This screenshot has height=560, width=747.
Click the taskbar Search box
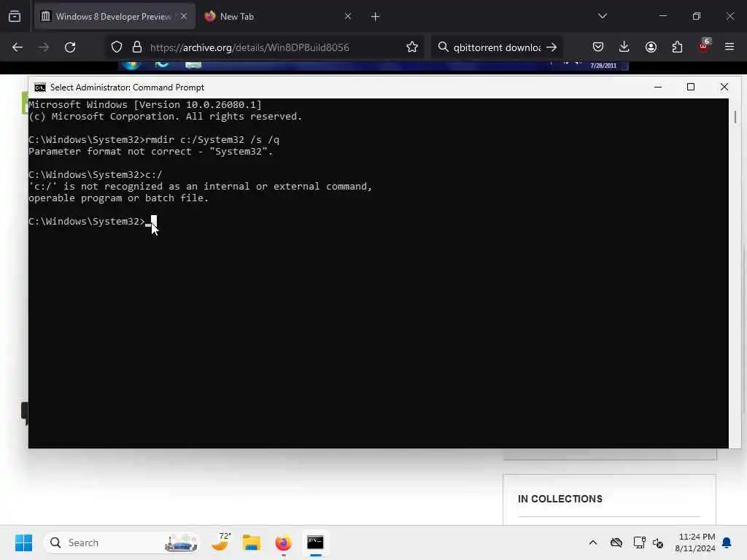coord(122,542)
